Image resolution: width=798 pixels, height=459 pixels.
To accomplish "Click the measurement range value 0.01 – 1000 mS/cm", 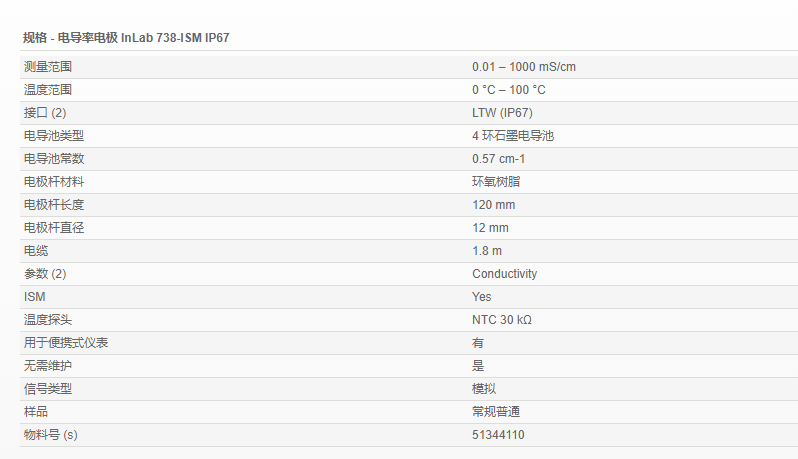I will point(524,67).
